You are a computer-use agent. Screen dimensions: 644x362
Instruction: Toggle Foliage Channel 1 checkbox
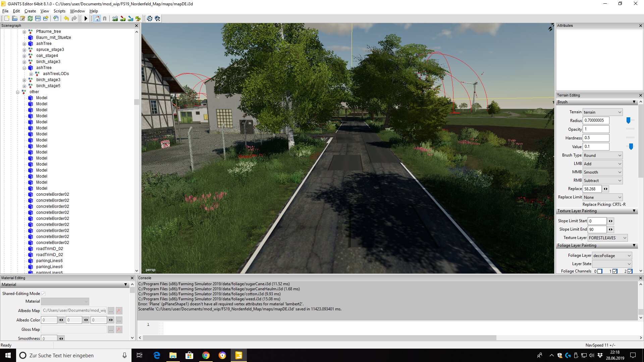[615, 271]
